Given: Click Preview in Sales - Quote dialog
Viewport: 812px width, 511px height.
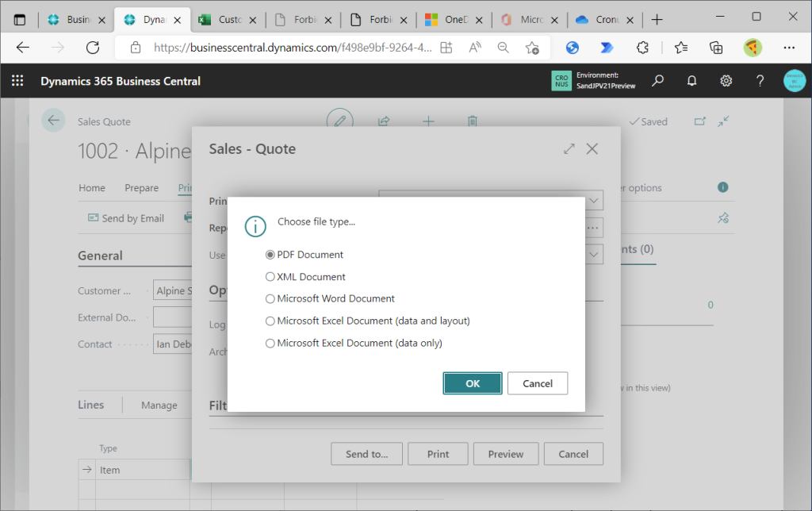Looking at the screenshot, I should (x=506, y=454).
